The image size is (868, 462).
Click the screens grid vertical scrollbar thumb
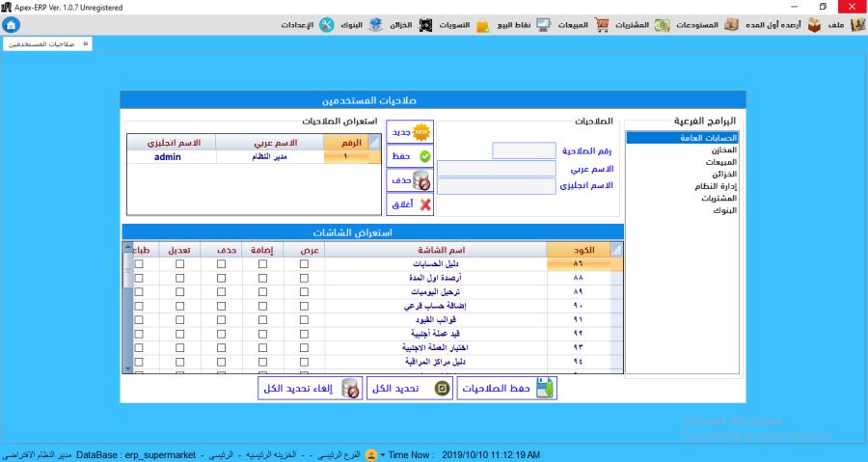(x=128, y=270)
